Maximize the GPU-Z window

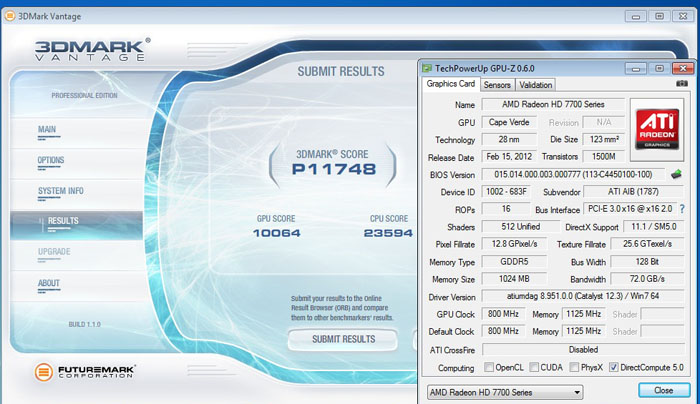[x=659, y=68]
